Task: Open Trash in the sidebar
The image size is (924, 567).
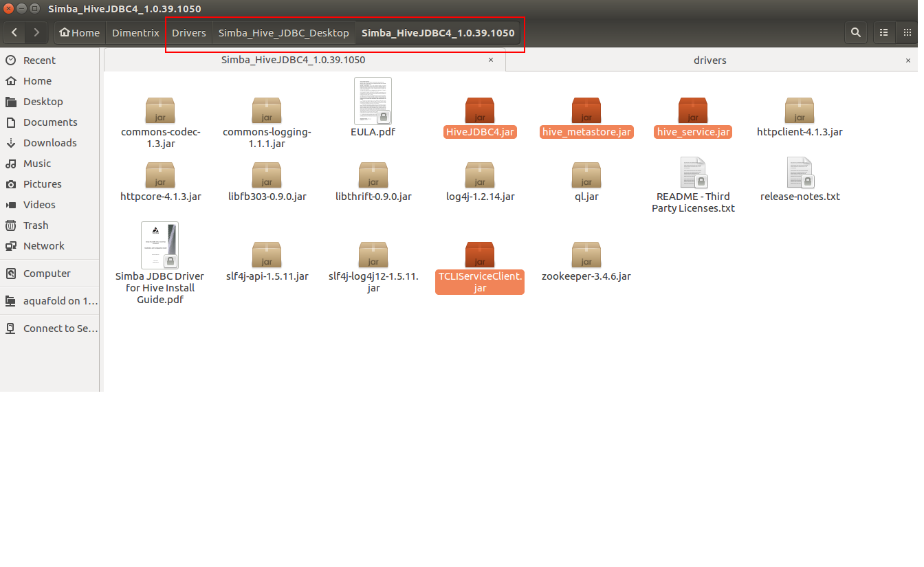Action: 50,225
